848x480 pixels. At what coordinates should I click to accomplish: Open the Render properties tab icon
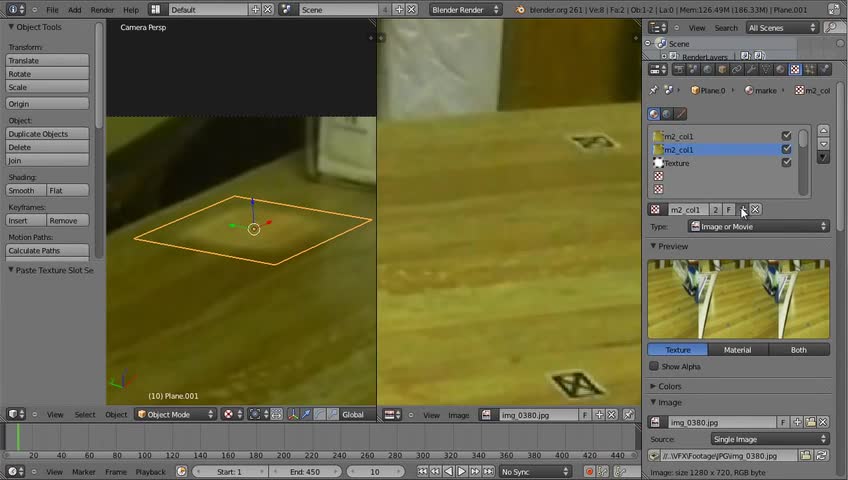tap(678, 69)
